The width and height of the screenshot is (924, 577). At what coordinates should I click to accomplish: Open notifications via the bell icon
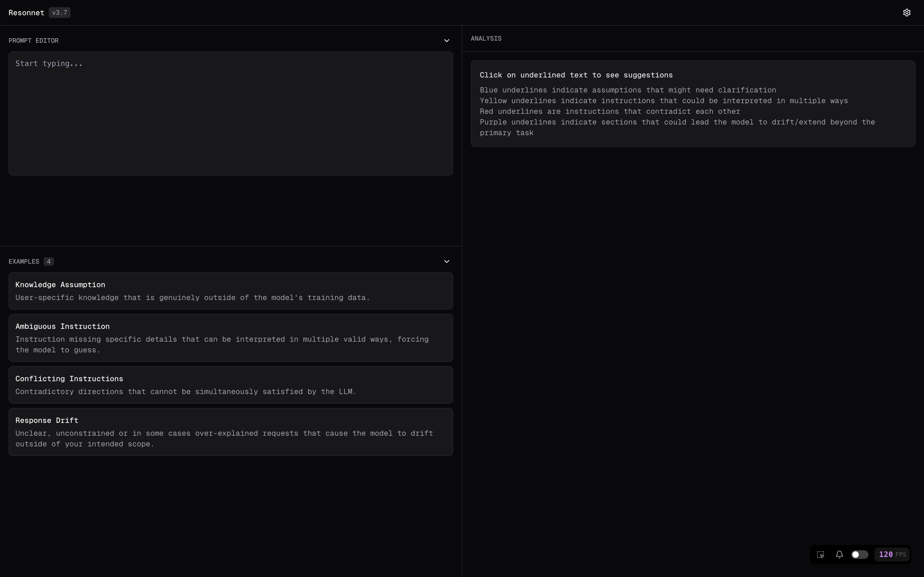click(x=839, y=554)
